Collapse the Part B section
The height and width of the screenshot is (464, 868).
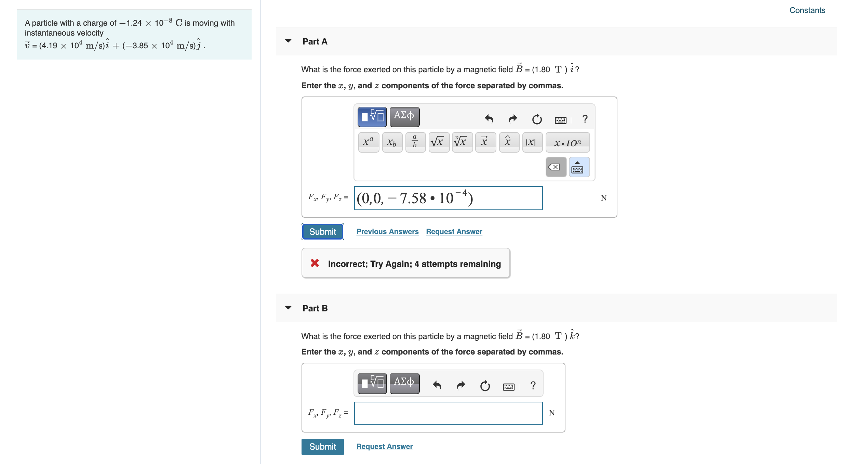pos(288,308)
